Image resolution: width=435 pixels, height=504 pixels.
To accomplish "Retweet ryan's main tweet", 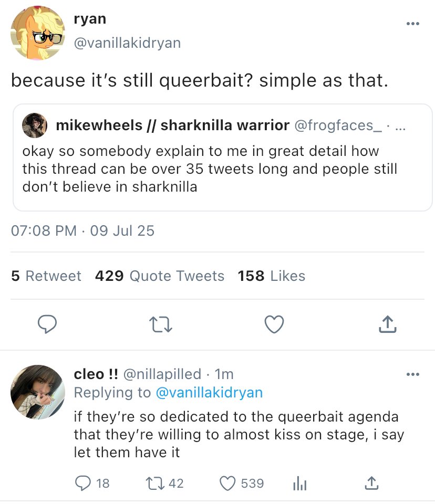I will point(160,325).
